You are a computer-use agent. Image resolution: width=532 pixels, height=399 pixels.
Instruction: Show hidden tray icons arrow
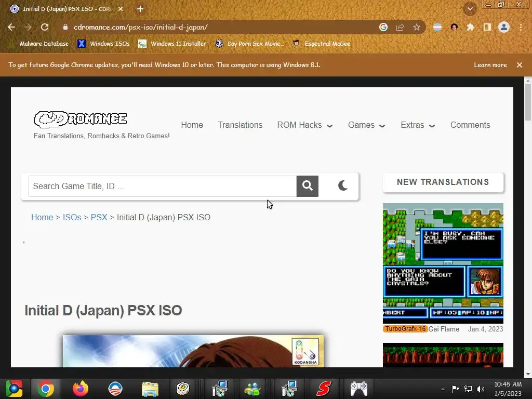pos(443,389)
